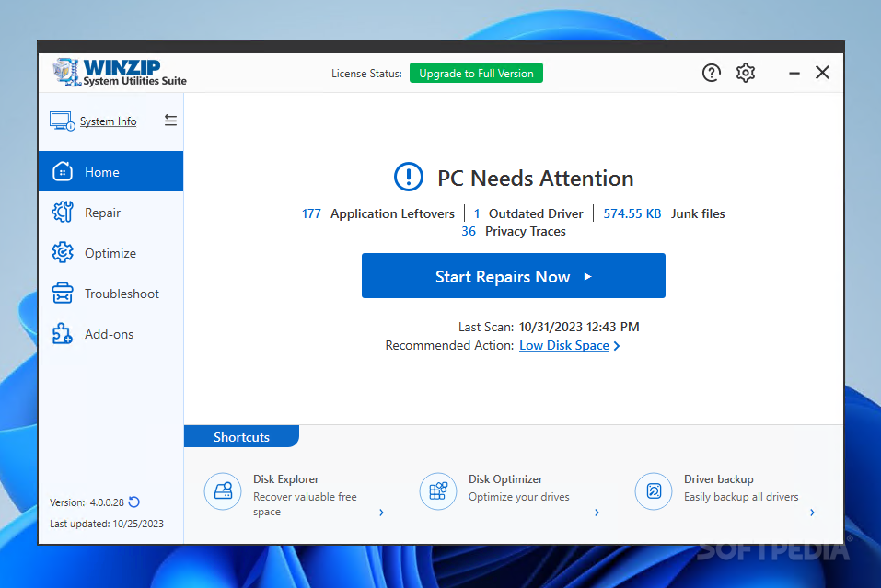Click 'Optimize your drives' description
Viewport: 881px width, 588px height.
(x=519, y=497)
